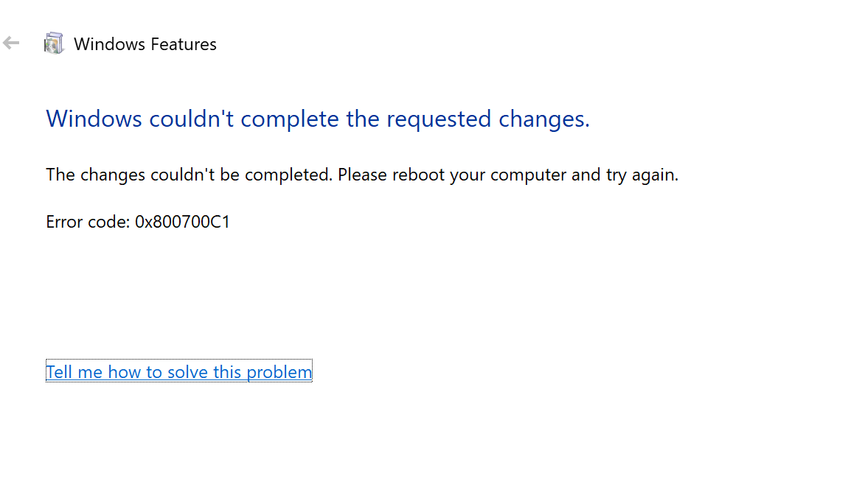Click the Windows Features window icon

[54, 43]
